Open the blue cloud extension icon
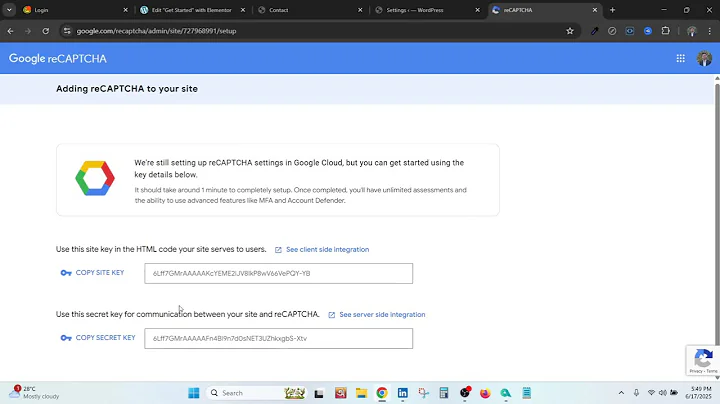Viewport: 720px width, 404px height. pyautogui.click(x=647, y=31)
